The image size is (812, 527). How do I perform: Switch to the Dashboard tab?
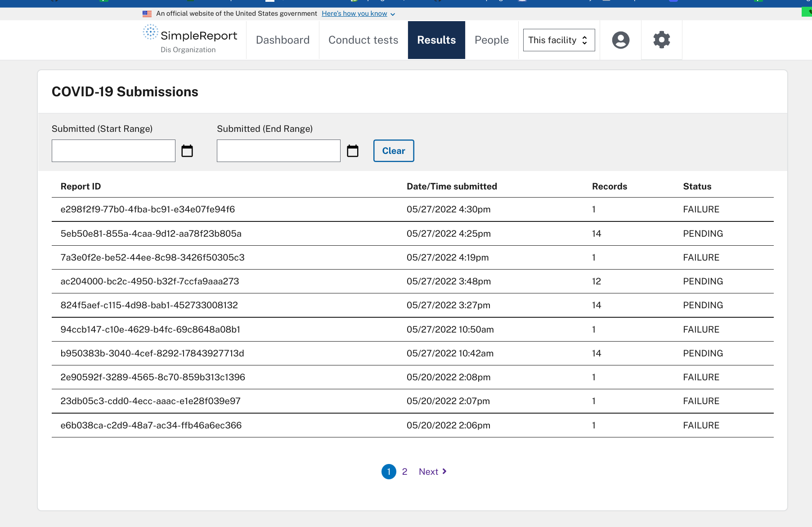coord(283,40)
